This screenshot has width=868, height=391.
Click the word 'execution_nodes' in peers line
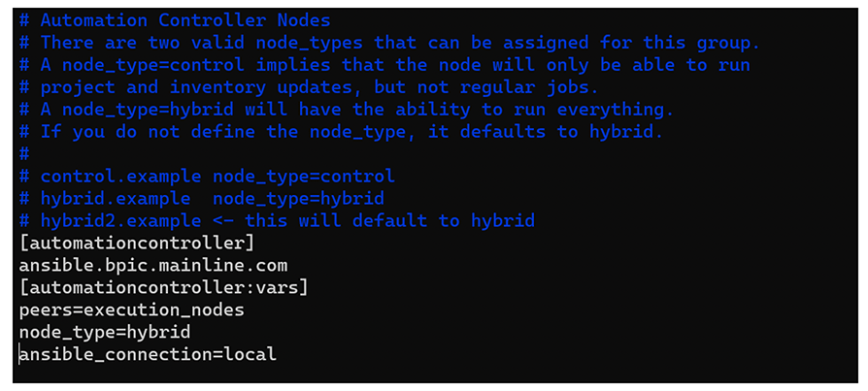[164, 310]
